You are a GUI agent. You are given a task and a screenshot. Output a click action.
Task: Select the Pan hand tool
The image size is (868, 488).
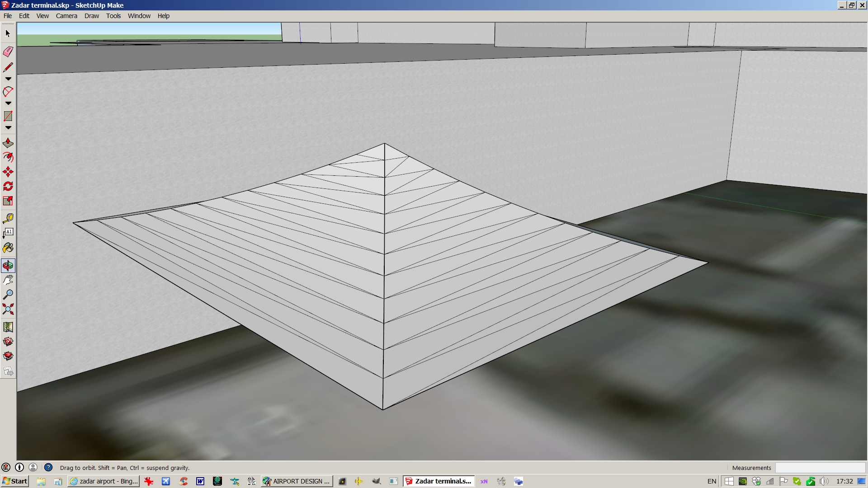[8, 280]
